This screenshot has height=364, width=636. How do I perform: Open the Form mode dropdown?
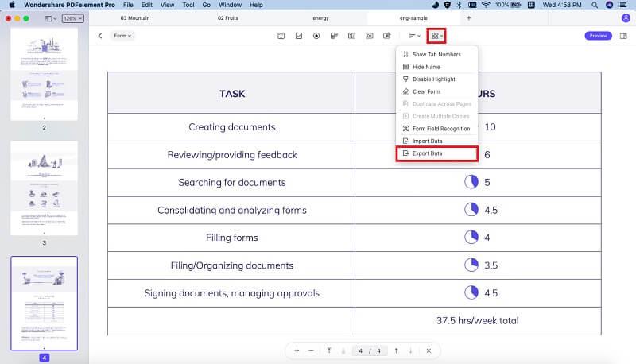122,36
